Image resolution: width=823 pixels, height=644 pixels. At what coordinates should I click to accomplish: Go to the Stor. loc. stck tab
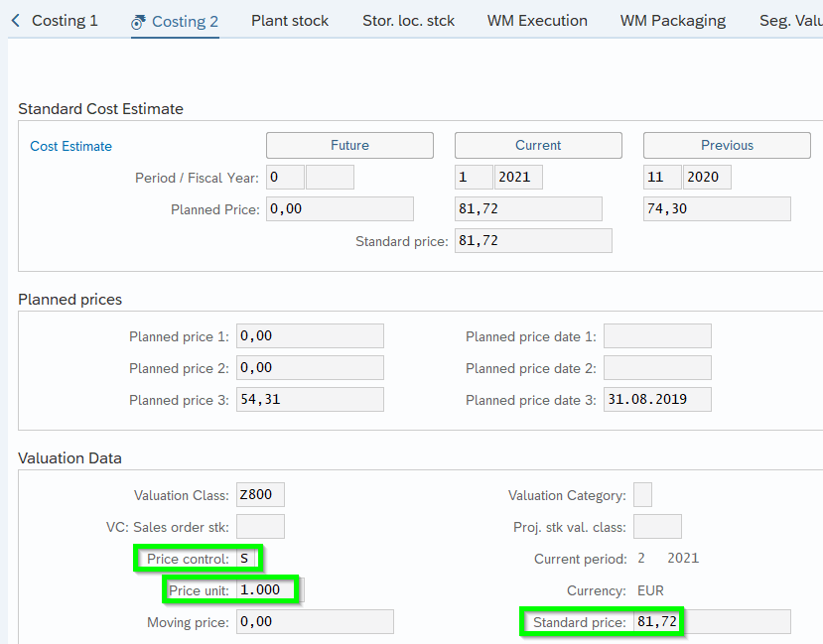pyautogui.click(x=407, y=20)
